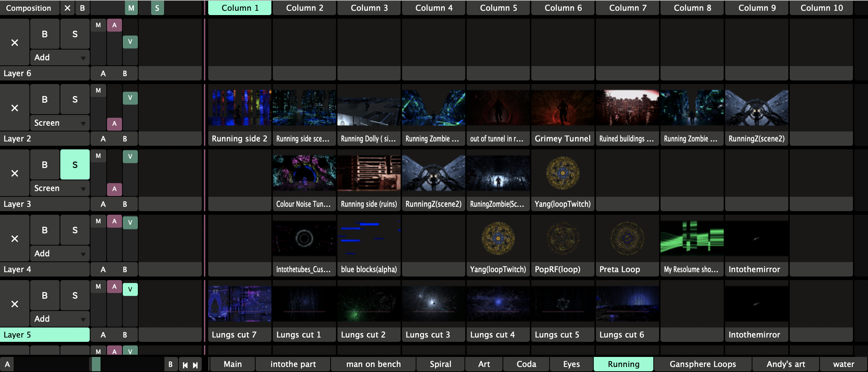Click Layer 5 video V fader icon

(130, 289)
